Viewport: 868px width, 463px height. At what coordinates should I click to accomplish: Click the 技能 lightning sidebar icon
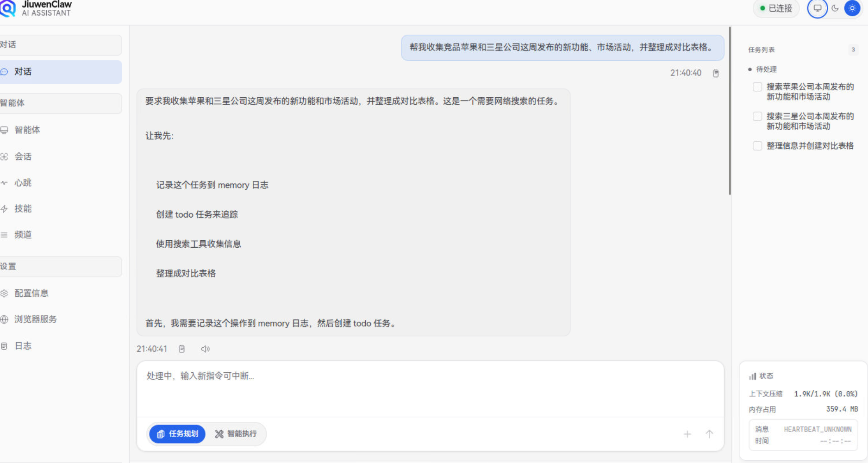[4, 209]
